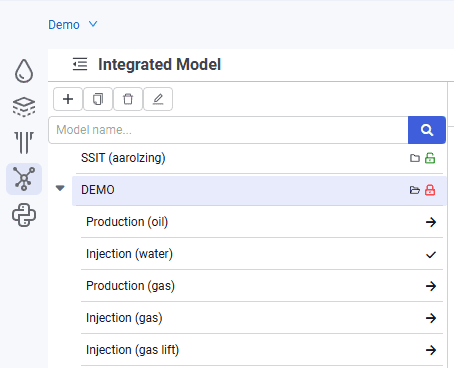
Task: Delete the selected model with trash icon
Action: 128,99
